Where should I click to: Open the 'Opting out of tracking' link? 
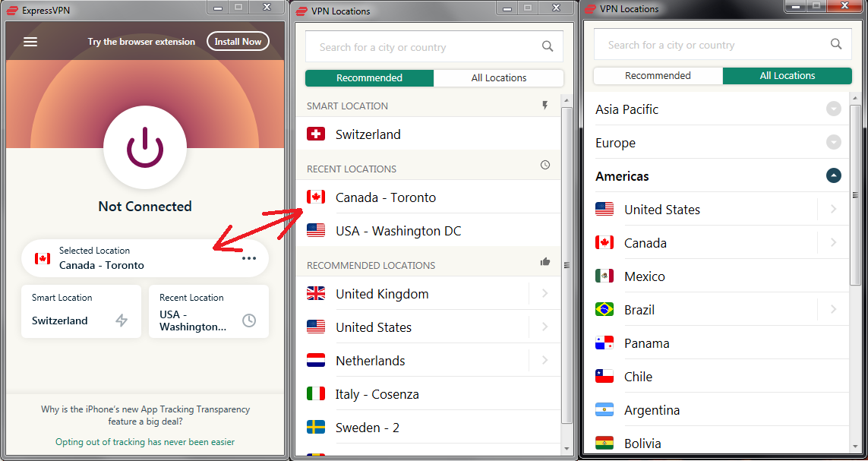pyautogui.click(x=145, y=441)
